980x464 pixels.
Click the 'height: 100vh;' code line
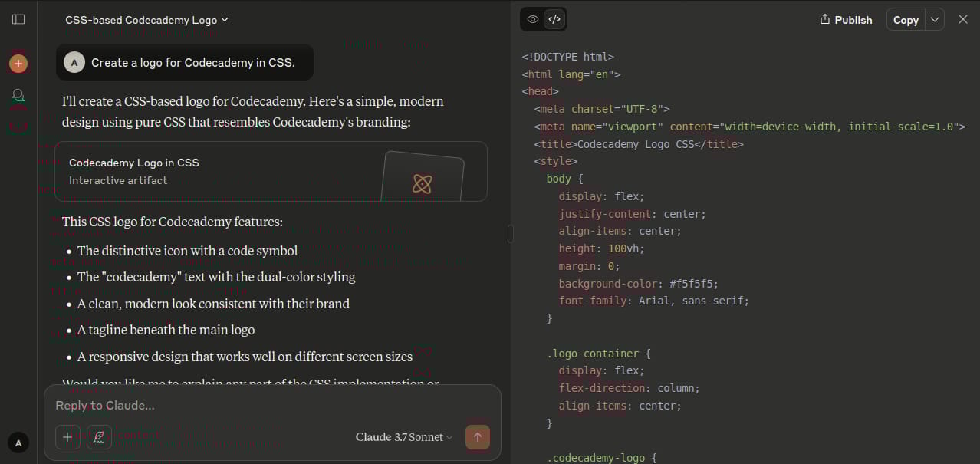(x=601, y=248)
